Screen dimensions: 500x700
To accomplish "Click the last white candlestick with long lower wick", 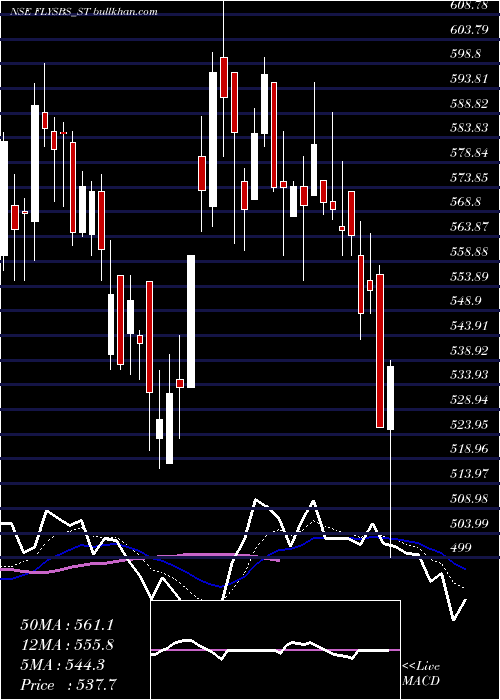I will tap(391, 398).
